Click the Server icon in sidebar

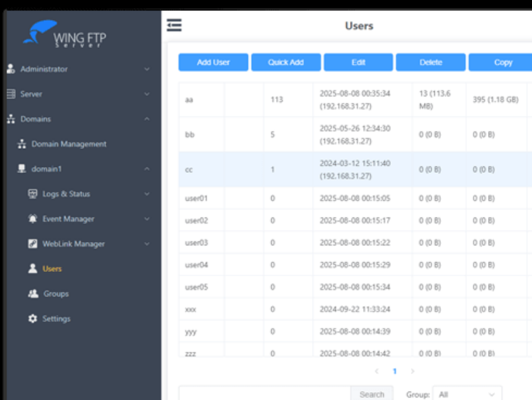point(10,94)
